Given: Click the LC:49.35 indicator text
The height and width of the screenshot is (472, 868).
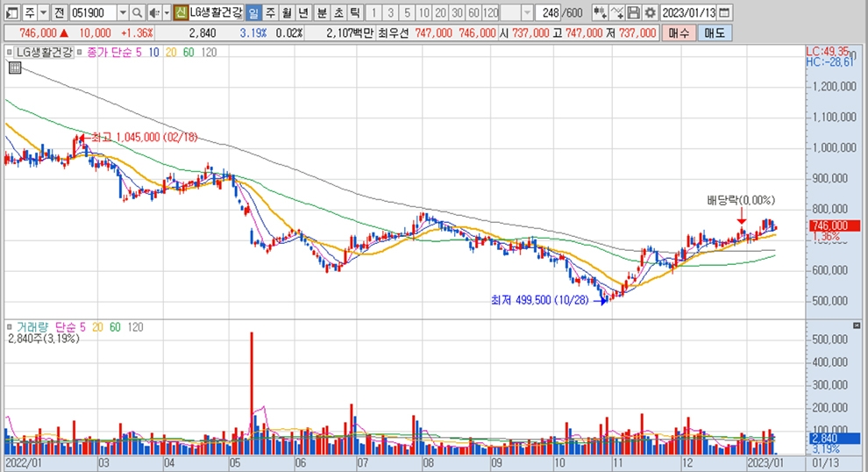Looking at the screenshot, I should coord(827,52).
